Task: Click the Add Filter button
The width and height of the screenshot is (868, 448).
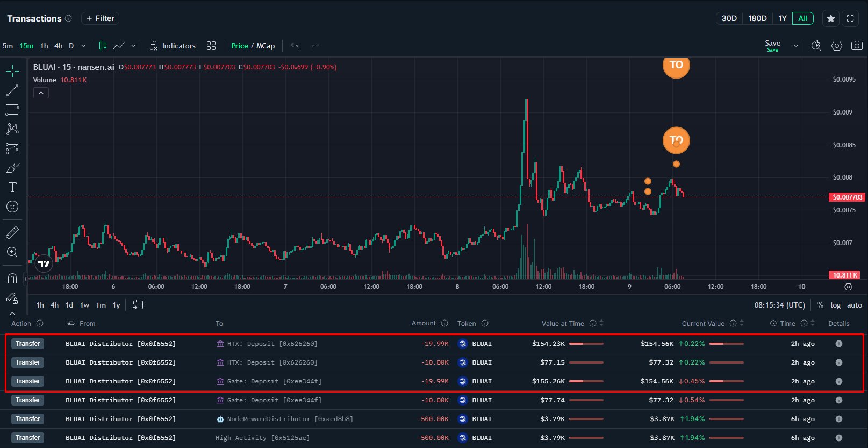Action: 100,18
